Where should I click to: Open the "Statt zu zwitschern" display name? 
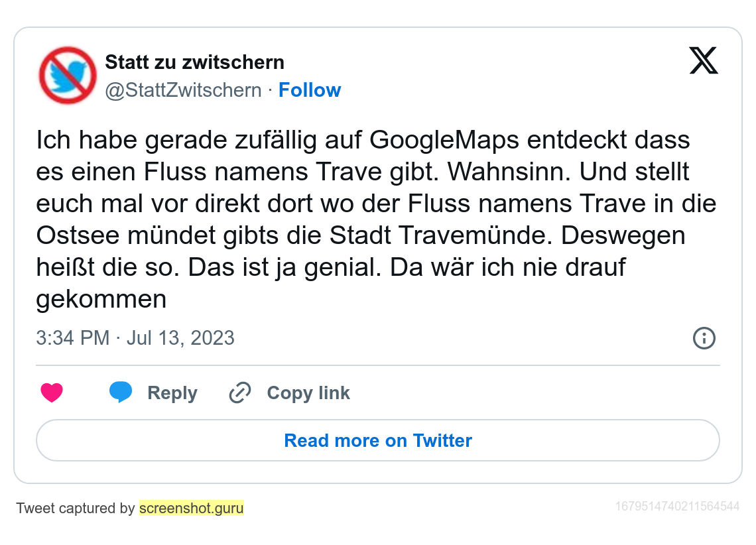coord(194,62)
